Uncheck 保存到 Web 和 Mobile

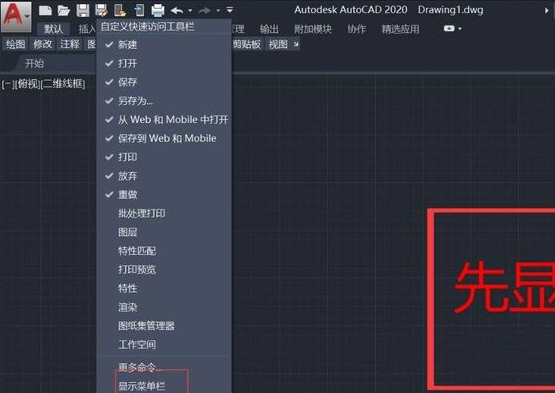[x=164, y=138]
